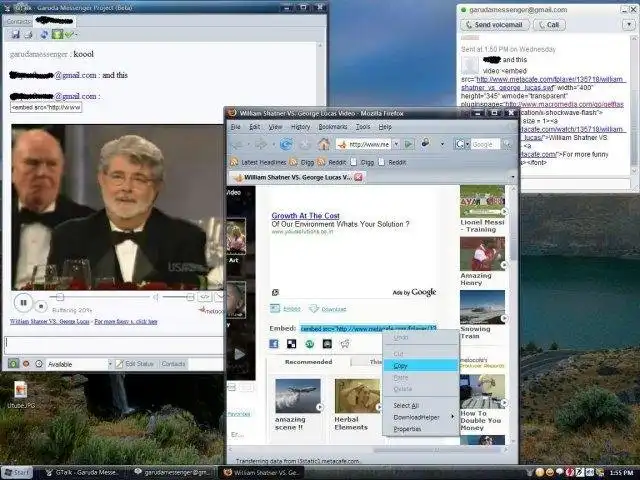Click the green status icon in Garuda bottom bar

point(13,363)
